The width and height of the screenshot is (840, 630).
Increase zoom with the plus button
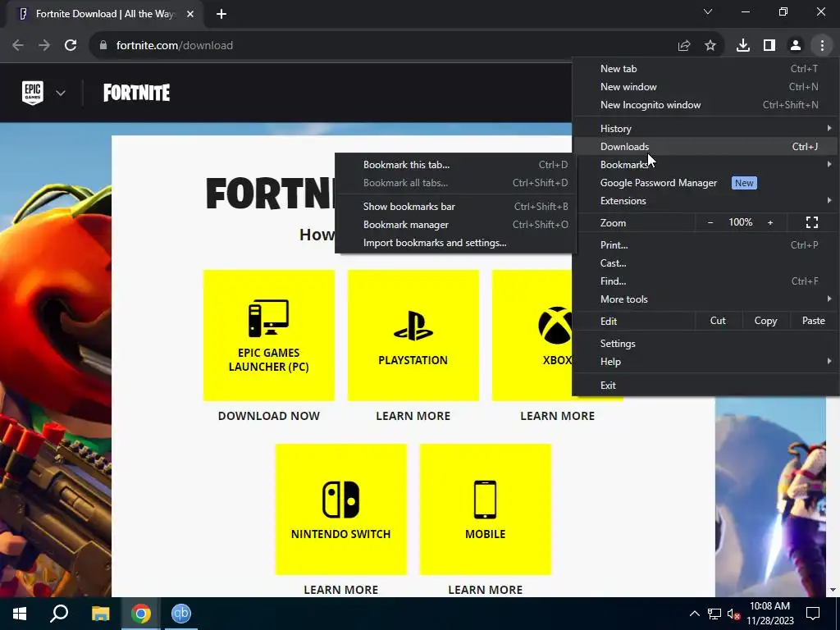tap(770, 222)
